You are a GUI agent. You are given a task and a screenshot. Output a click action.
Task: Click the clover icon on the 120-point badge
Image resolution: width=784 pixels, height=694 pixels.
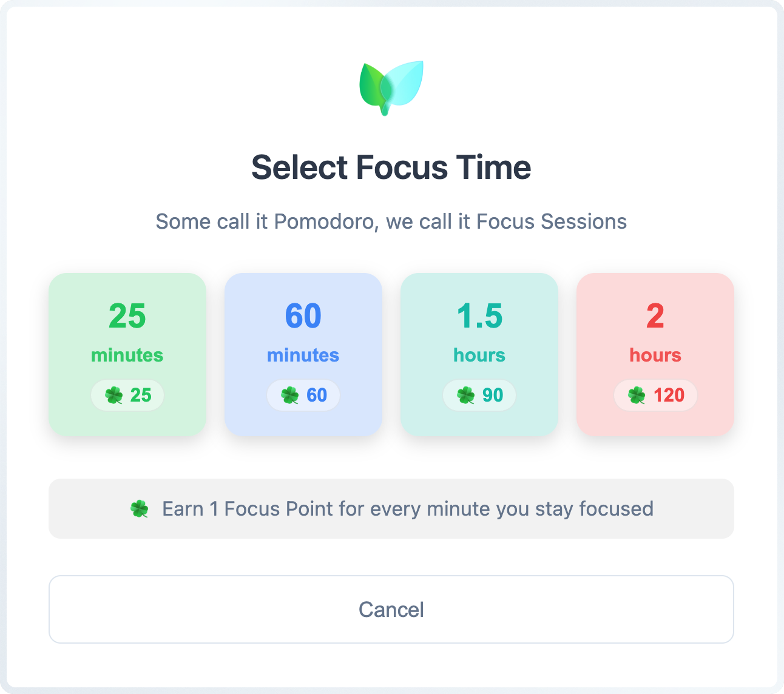(637, 395)
